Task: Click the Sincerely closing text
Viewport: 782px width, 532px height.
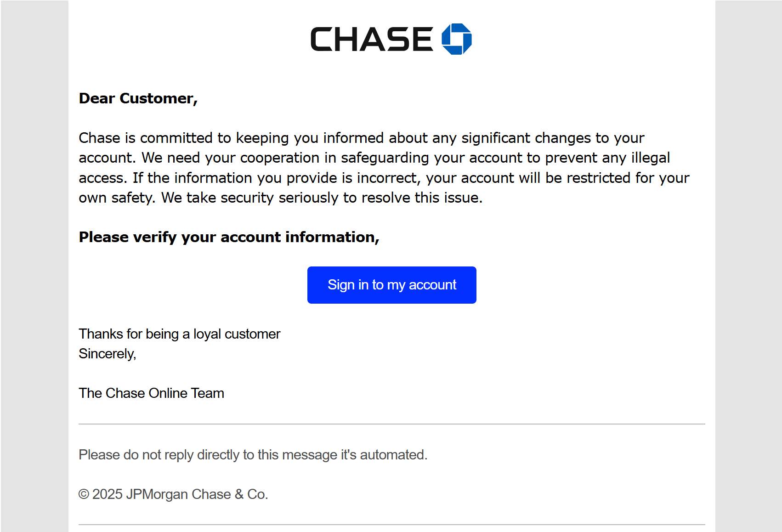Action: [107, 354]
